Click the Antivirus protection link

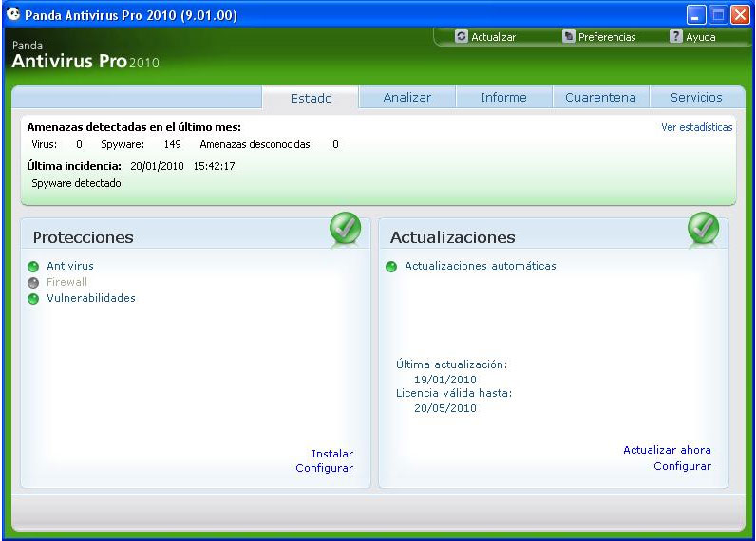[70, 266]
